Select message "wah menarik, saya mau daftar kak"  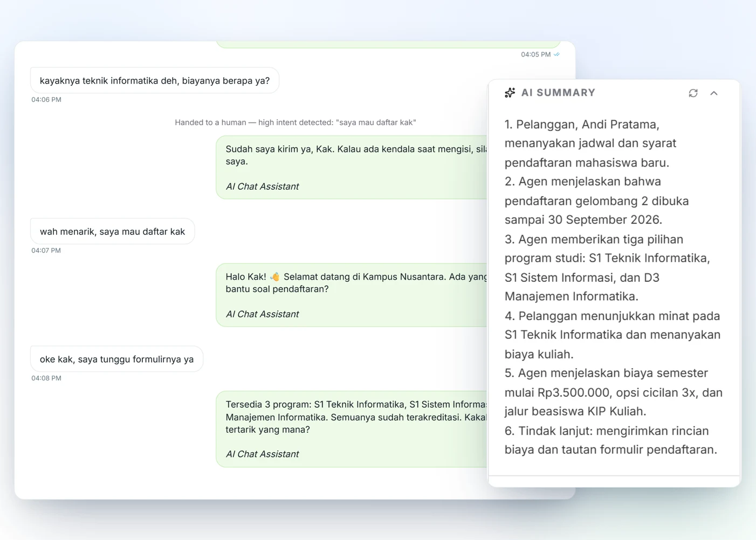coord(113,231)
